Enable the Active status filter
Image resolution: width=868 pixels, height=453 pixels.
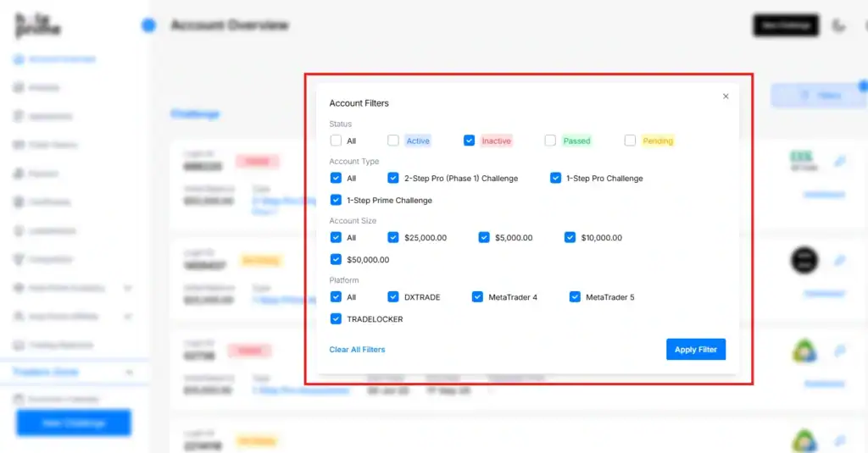coord(393,141)
